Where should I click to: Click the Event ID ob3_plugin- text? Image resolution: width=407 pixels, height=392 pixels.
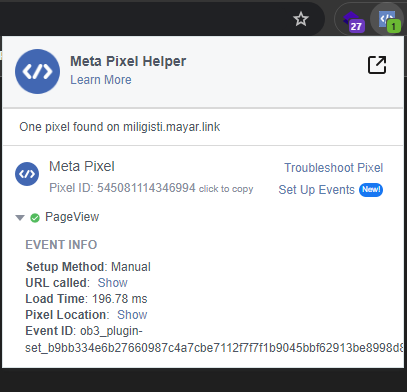point(84,331)
